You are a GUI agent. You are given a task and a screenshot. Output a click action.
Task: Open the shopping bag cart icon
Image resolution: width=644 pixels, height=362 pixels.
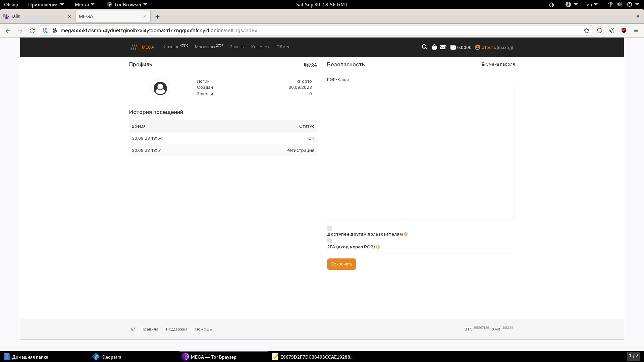(434, 47)
